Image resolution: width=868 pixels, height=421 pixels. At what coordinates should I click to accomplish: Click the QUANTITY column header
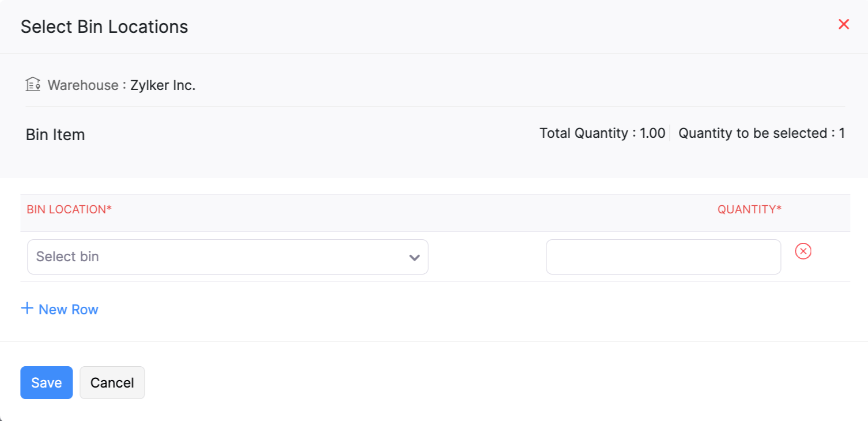(x=748, y=209)
